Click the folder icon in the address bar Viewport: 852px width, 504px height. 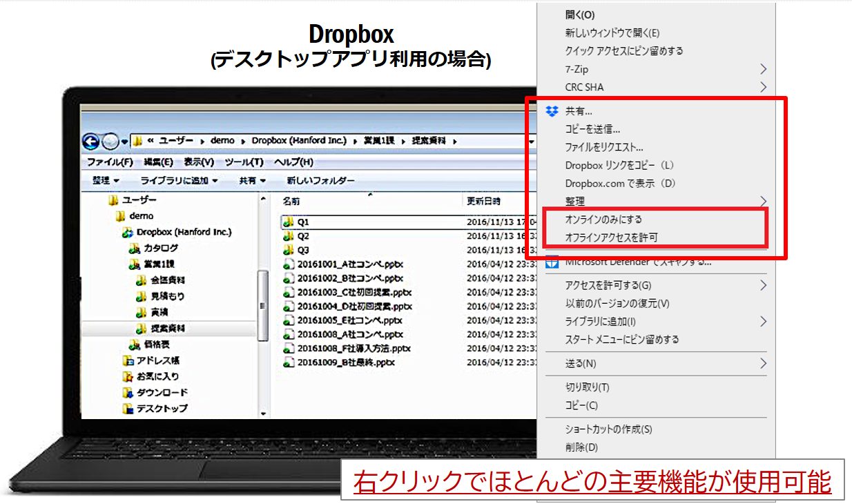pyautogui.click(x=138, y=141)
